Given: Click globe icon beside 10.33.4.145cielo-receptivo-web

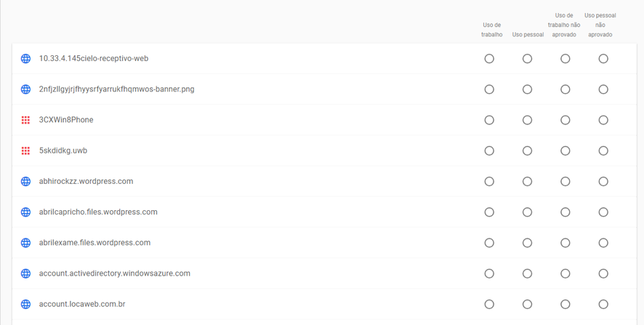Looking at the screenshot, I should [25, 59].
